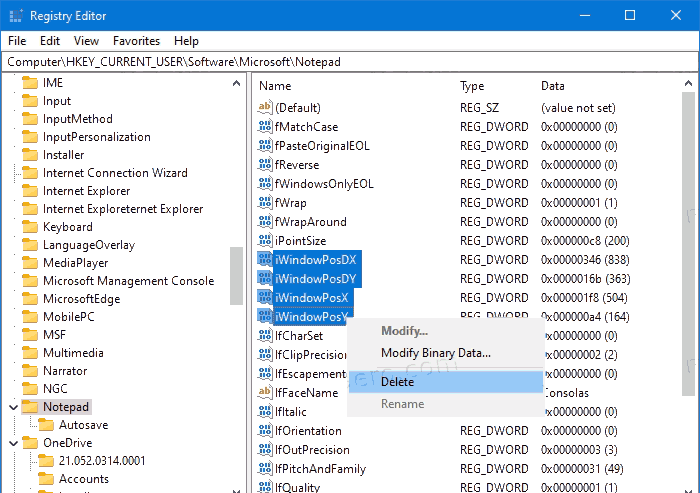This screenshot has height=493, width=700.
Task: Click the Keyboard folder icon
Action: 30,227
